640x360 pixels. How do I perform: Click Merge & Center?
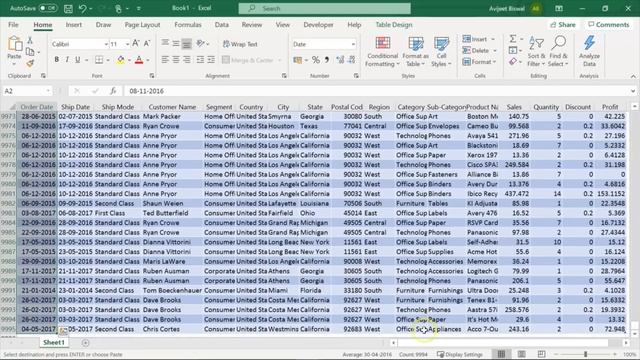click(248, 60)
